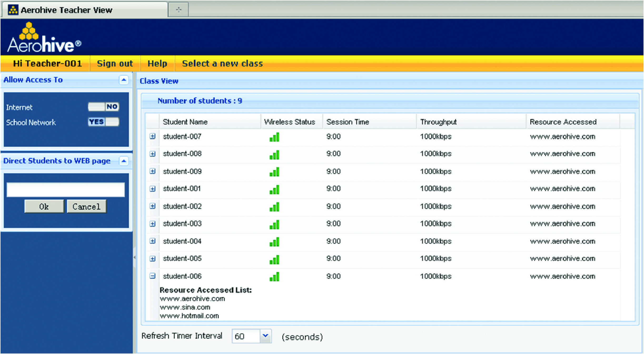Open Refresh Timer Interval dropdown
The height and width of the screenshot is (354, 644).
point(265,336)
